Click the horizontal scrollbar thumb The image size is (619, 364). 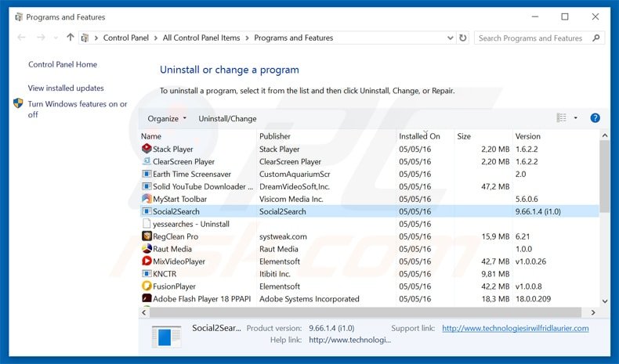(366, 312)
